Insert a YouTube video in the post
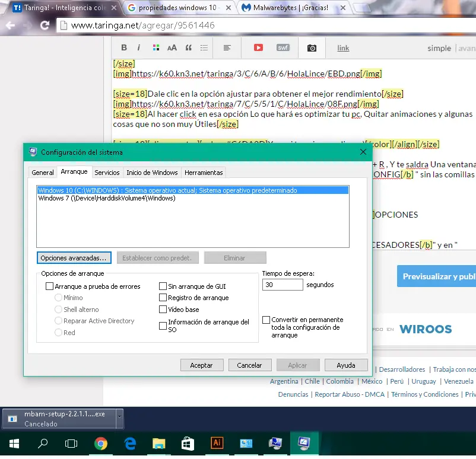The image size is (476, 459). point(258,47)
